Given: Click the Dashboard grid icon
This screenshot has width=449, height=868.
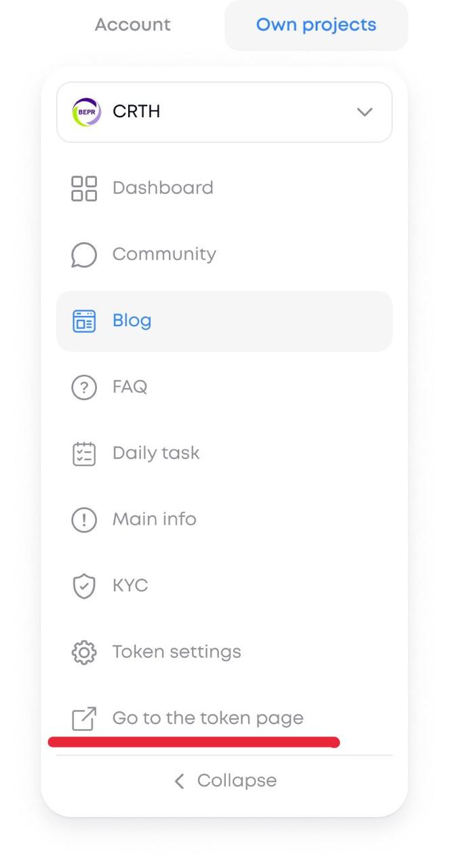Looking at the screenshot, I should [84, 189].
